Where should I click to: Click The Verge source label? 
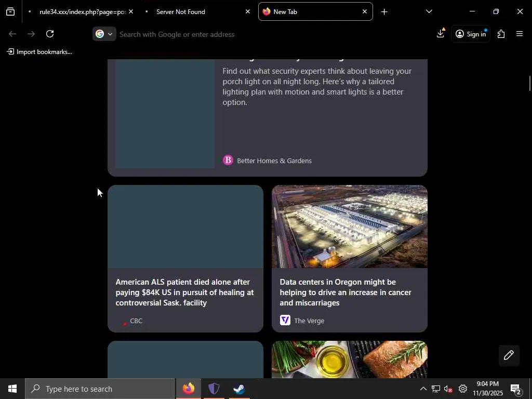click(x=309, y=321)
